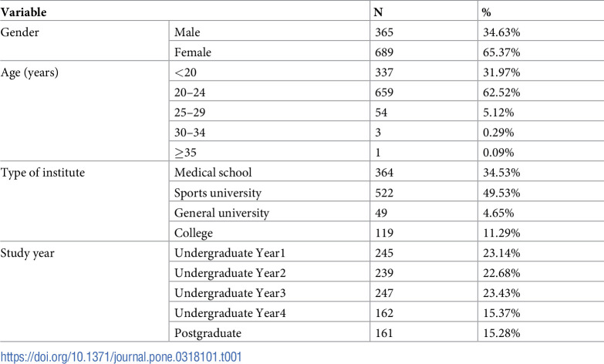This screenshot has height=364, width=604.
Task: Click the 65.37% value
Action: click(500, 52)
